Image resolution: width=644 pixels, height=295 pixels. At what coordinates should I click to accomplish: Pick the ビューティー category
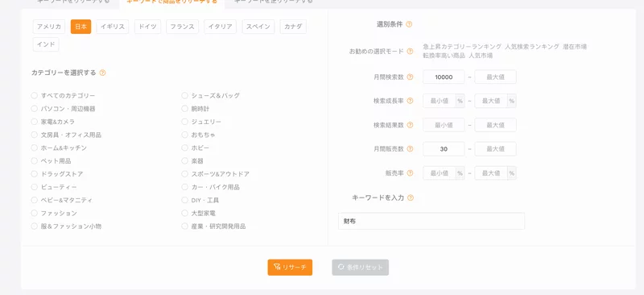(35, 187)
